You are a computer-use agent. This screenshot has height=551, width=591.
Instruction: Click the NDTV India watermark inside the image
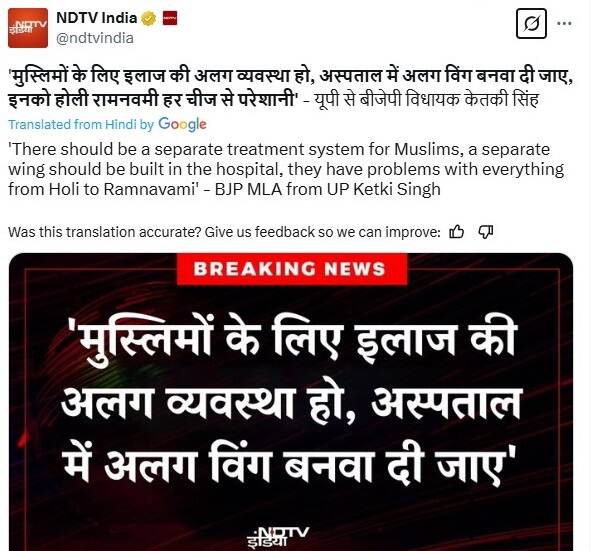pos(278,536)
